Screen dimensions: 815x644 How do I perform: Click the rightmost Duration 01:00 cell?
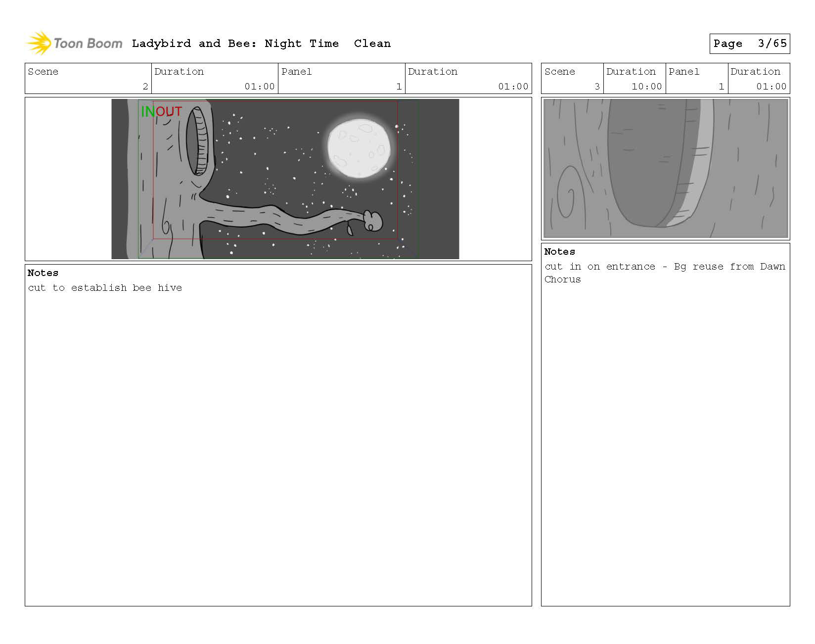[759, 78]
